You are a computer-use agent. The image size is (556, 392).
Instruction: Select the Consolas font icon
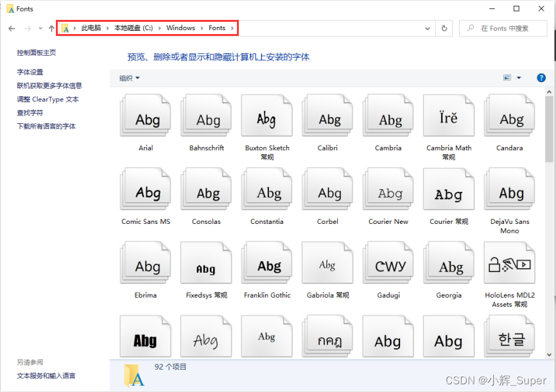pos(206,189)
